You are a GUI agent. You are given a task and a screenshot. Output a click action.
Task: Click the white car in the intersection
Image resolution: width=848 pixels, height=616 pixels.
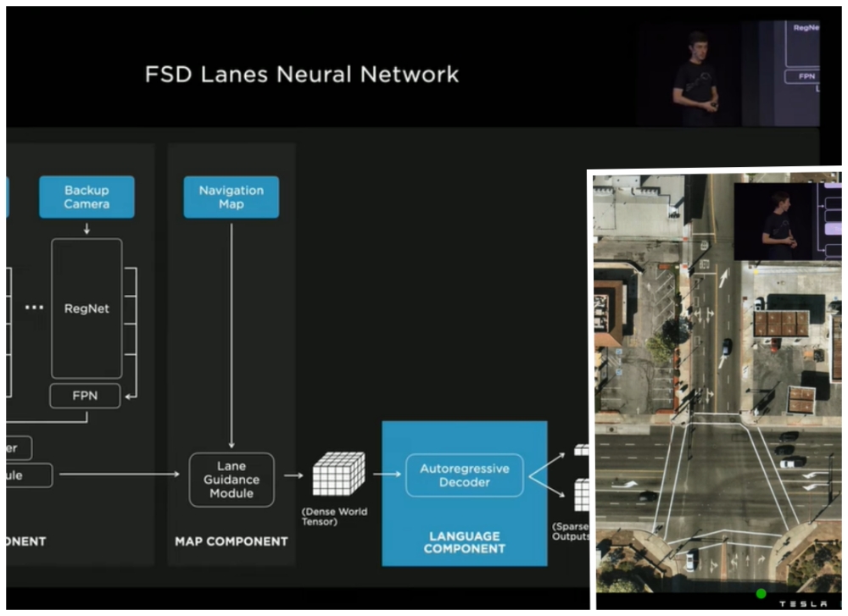click(x=793, y=462)
